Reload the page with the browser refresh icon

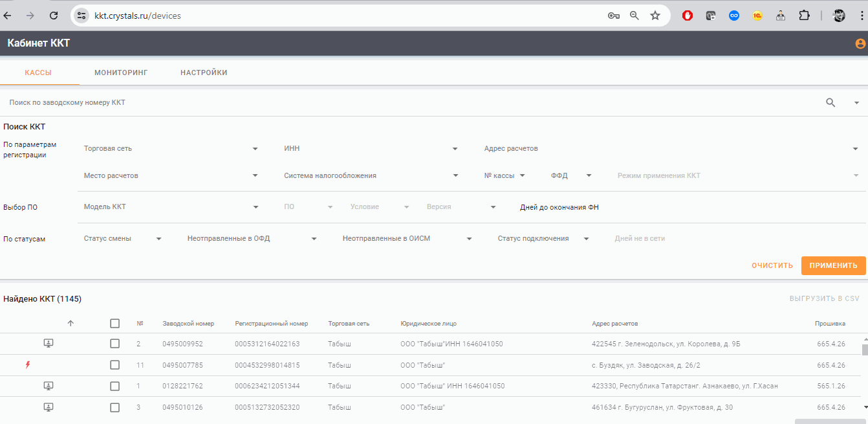coord(54,16)
